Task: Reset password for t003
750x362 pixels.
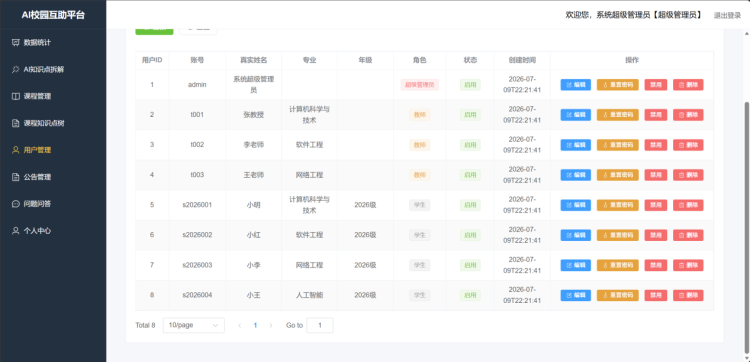Action: [x=618, y=175]
